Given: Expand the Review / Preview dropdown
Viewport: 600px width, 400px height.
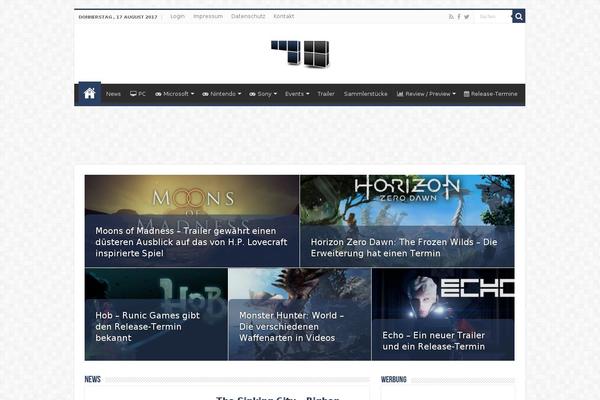Looking at the screenshot, I should (x=426, y=94).
